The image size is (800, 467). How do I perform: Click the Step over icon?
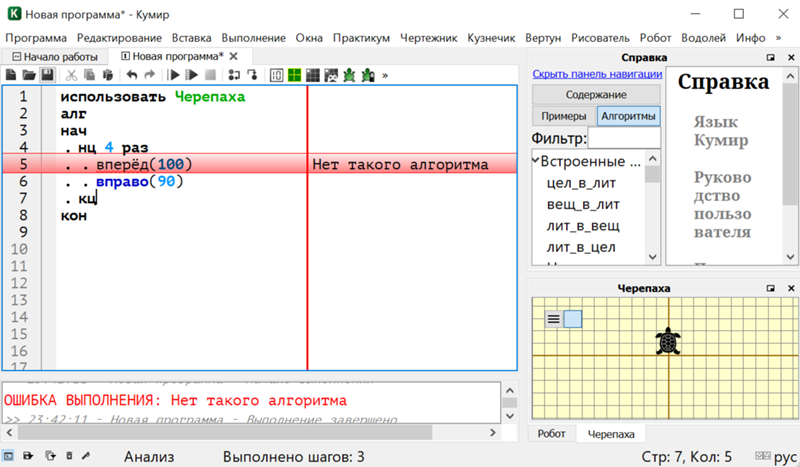click(234, 75)
